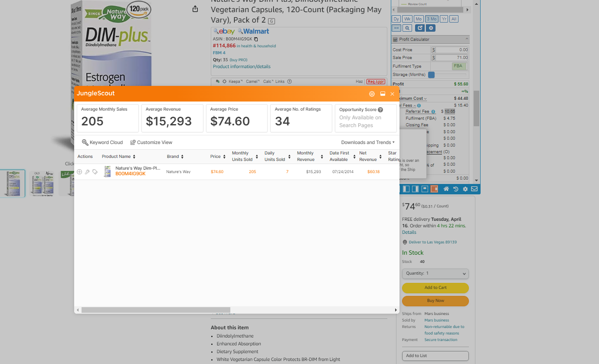Open Product information/details link
Image resolution: width=599 pixels, height=364 pixels.
coord(242,67)
